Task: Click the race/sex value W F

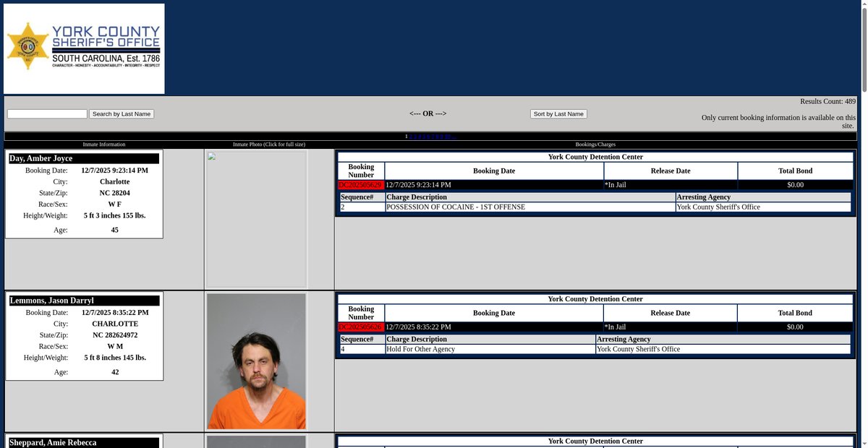Action: tap(115, 204)
